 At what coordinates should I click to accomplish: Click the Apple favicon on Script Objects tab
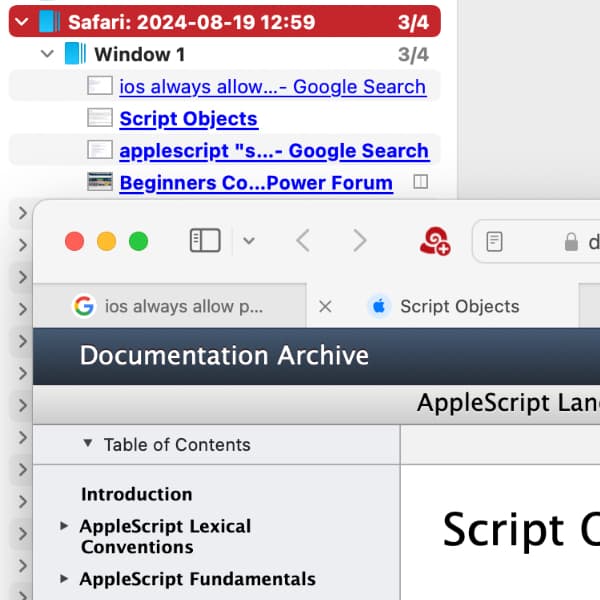click(x=379, y=306)
